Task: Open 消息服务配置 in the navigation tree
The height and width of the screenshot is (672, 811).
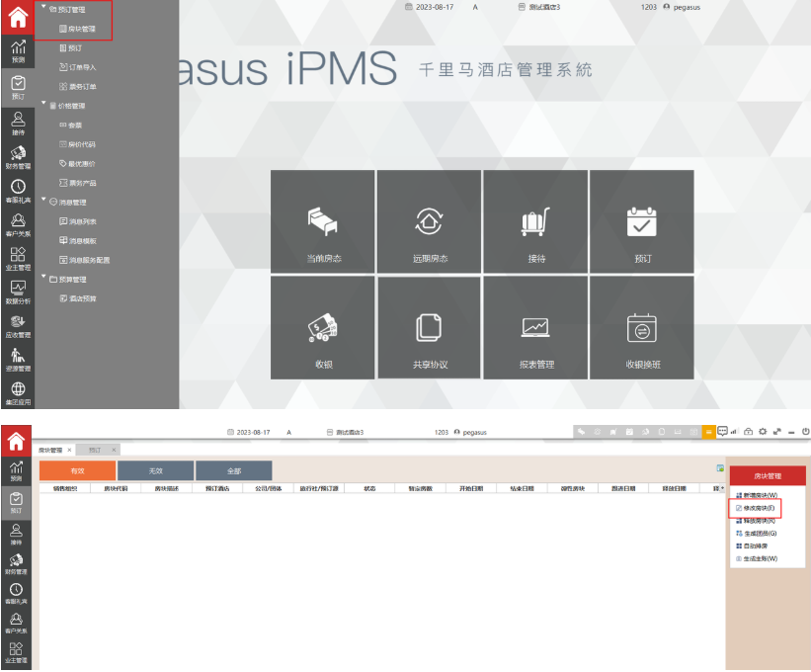Action: tap(84, 260)
